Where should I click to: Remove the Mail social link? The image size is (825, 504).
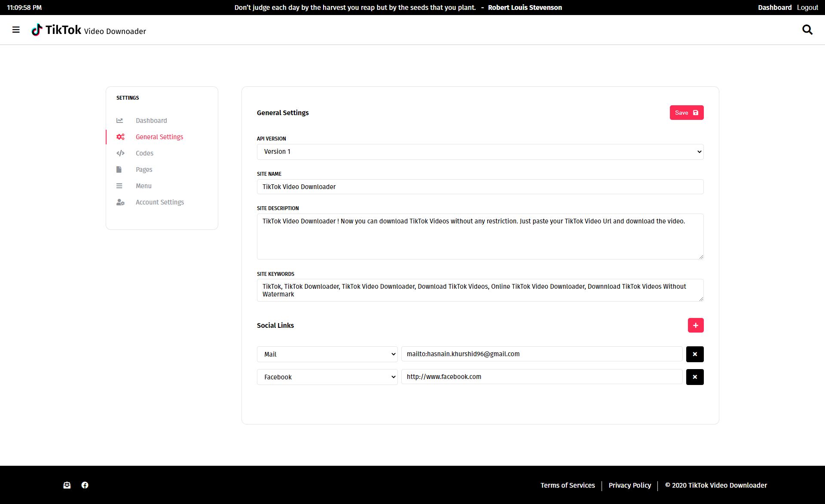694,354
